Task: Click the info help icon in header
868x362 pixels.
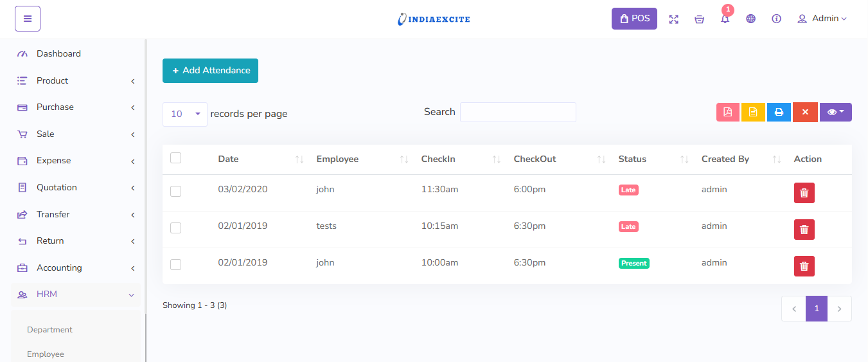Action: [776, 19]
